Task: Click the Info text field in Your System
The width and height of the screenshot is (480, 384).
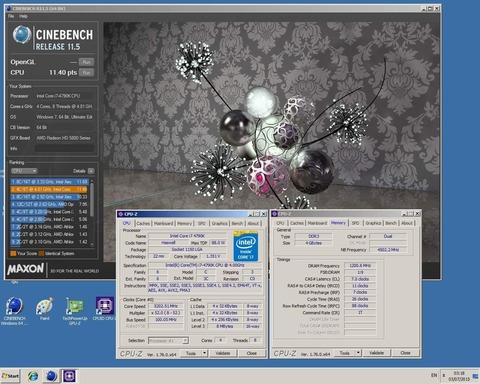Action: 64,148
